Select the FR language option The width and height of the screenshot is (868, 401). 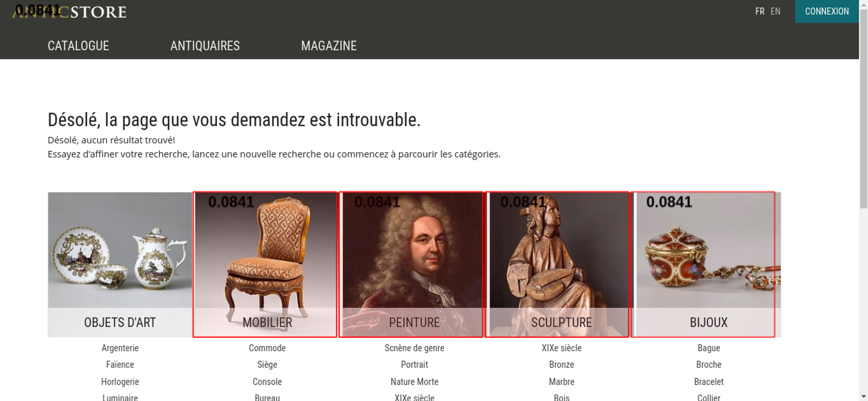(759, 11)
